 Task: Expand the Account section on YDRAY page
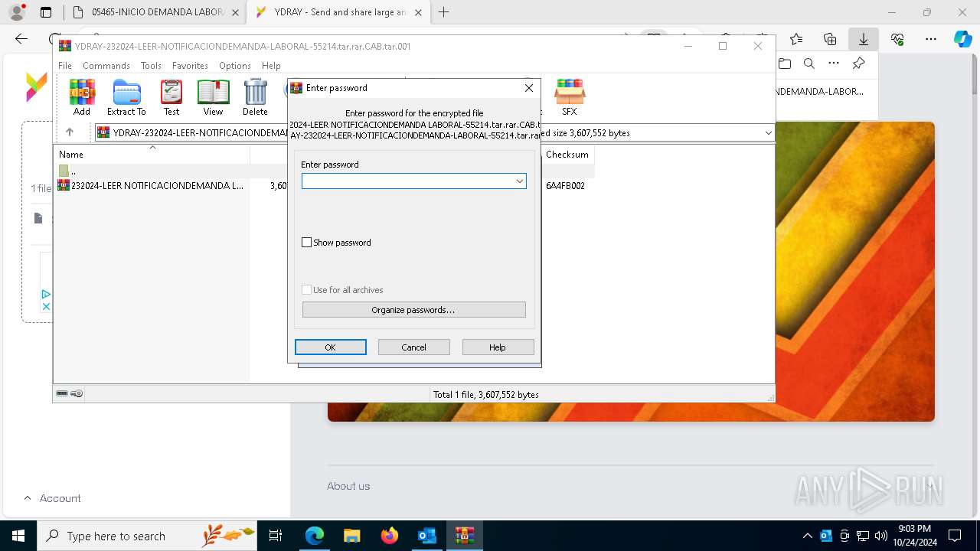(52, 498)
